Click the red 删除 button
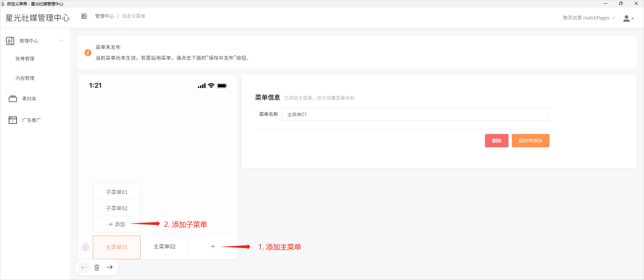 click(x=497, y=141)
